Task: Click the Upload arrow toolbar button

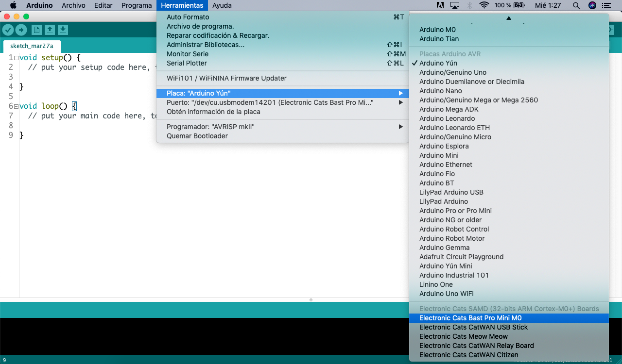Action: 21,30
